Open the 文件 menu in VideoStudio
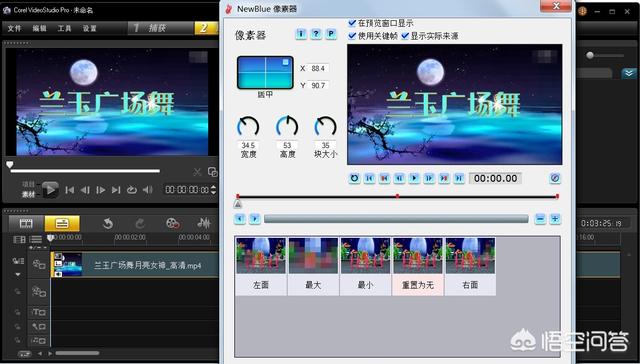640x364 pixels. click(14, 28)
